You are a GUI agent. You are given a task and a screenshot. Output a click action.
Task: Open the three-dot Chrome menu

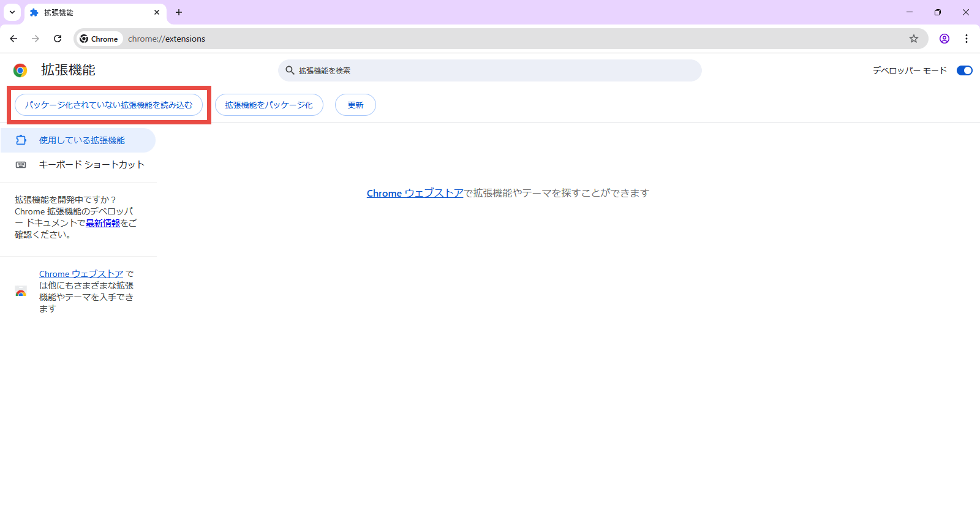[967, 39]
